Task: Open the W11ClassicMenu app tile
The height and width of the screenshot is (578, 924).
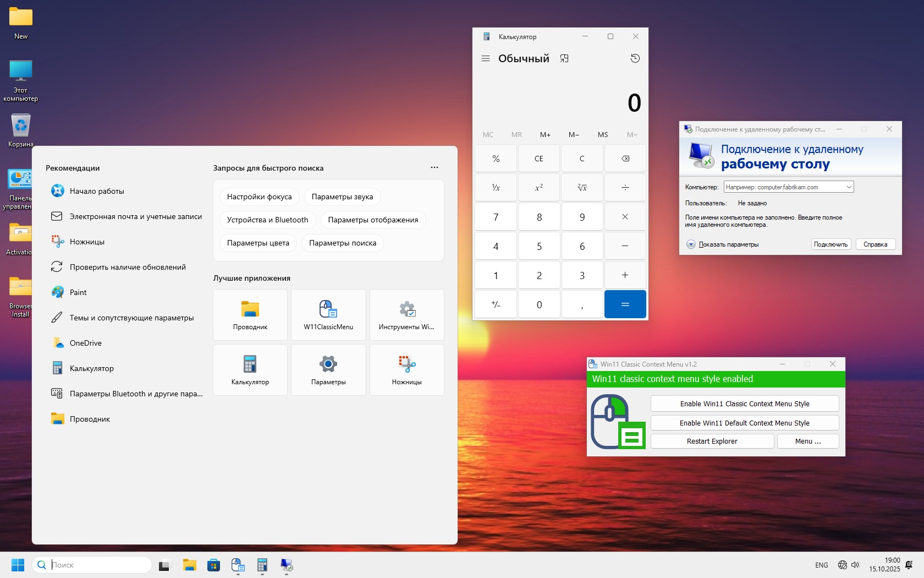Action: tap(328, 315)
